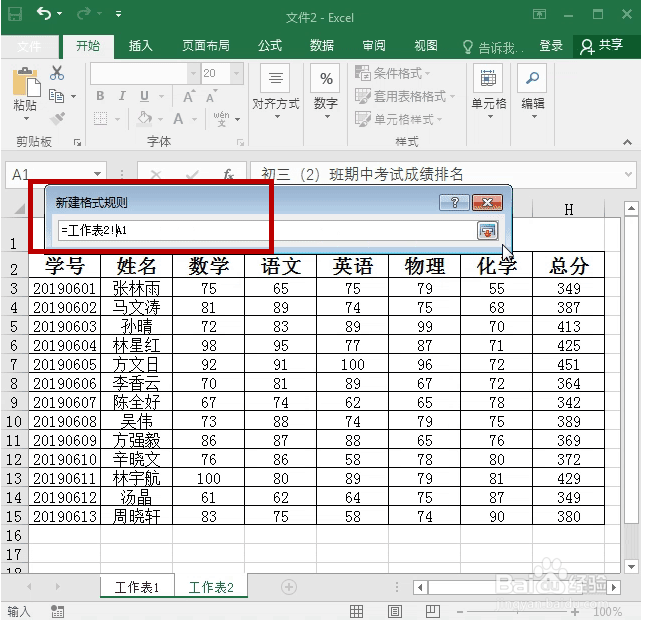This screenshot has width=646, height=627.
Task: Click the Cut scissors icon
Action: 57,73
